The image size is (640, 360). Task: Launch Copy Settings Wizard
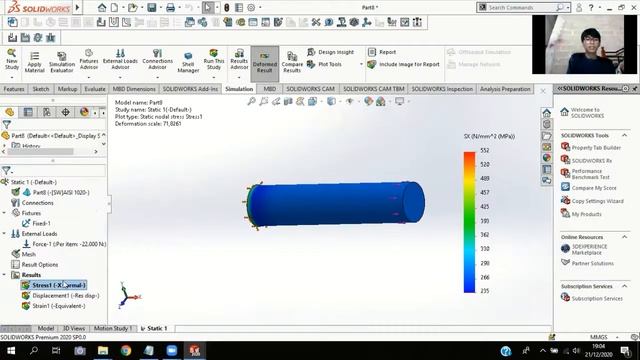coord(598,201)
